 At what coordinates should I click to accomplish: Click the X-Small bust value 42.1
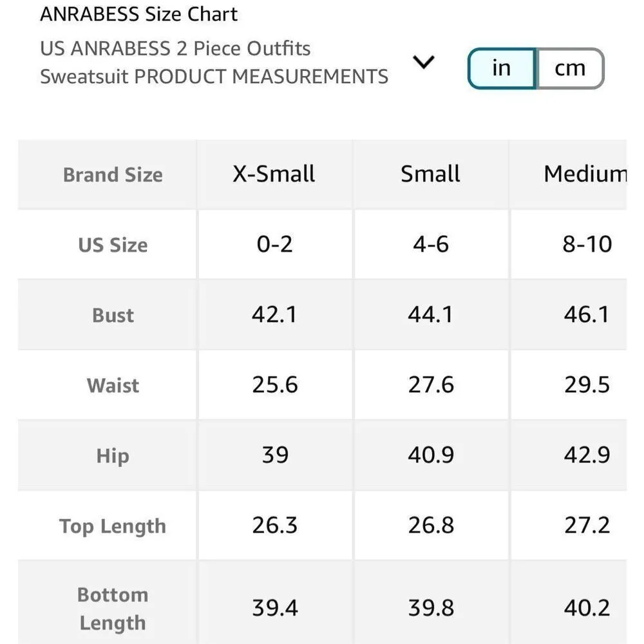click(x=274, y=315)
